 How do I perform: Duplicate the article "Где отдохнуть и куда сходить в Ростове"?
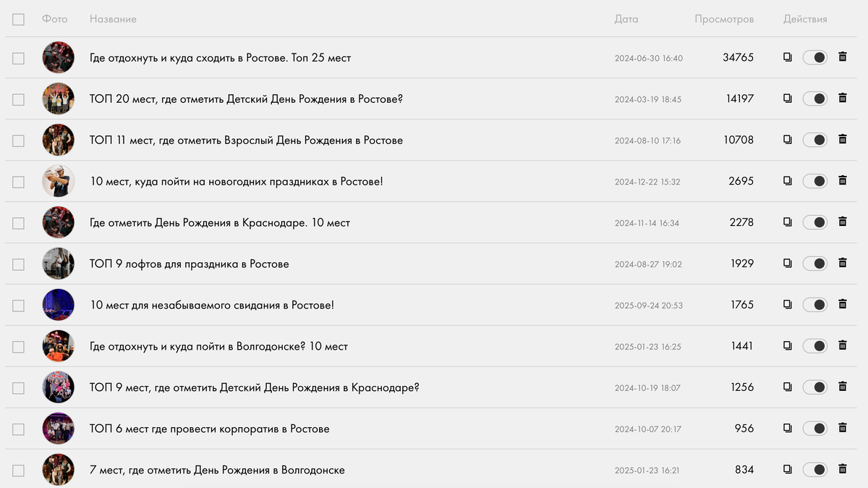pyautogui.click(x=788, y=58)
